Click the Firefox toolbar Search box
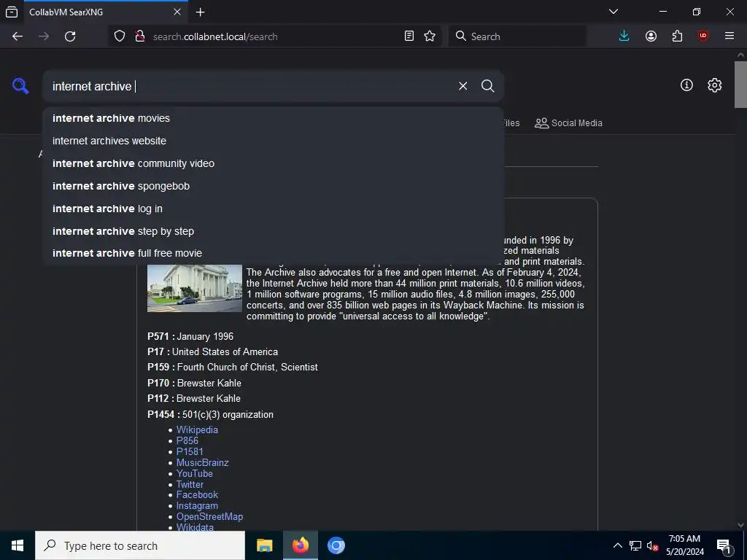The height and width of the screenshot is (560, 747). [517, 36]
